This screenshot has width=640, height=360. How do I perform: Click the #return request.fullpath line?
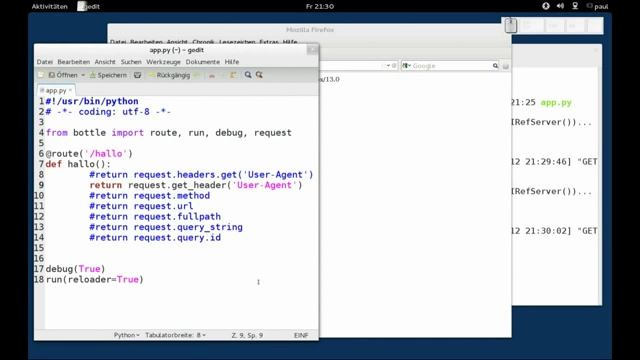click(155, 217)
